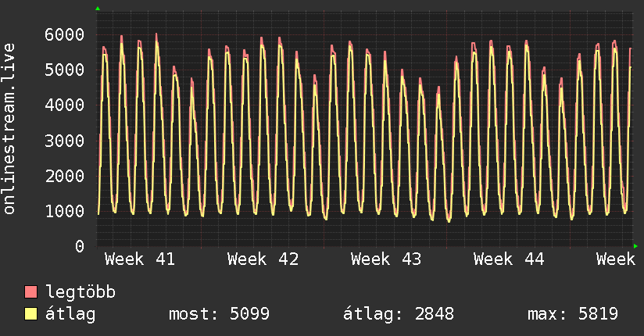
Task: Click the 'max: 5819' maximum statistic
Action: point(573,314)
